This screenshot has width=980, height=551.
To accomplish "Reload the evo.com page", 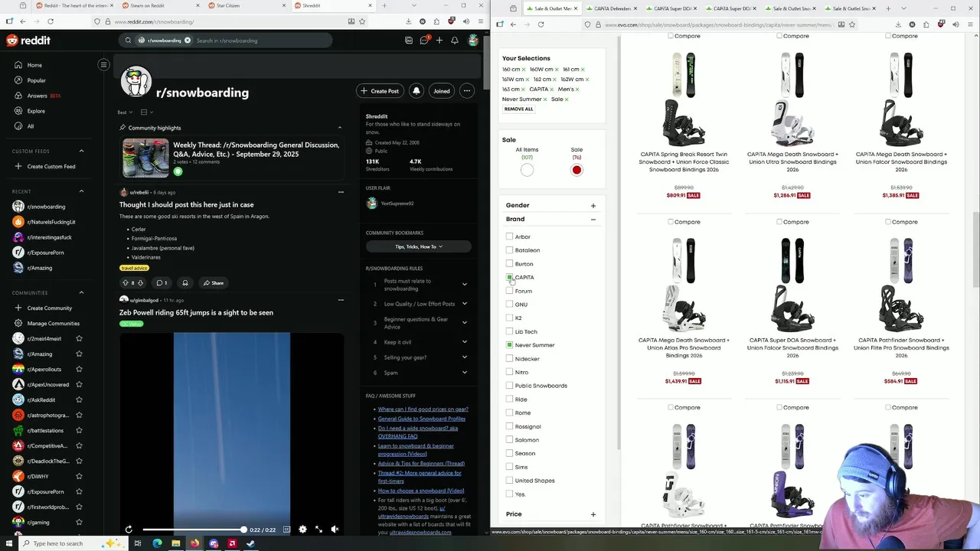I will point(541,24).
